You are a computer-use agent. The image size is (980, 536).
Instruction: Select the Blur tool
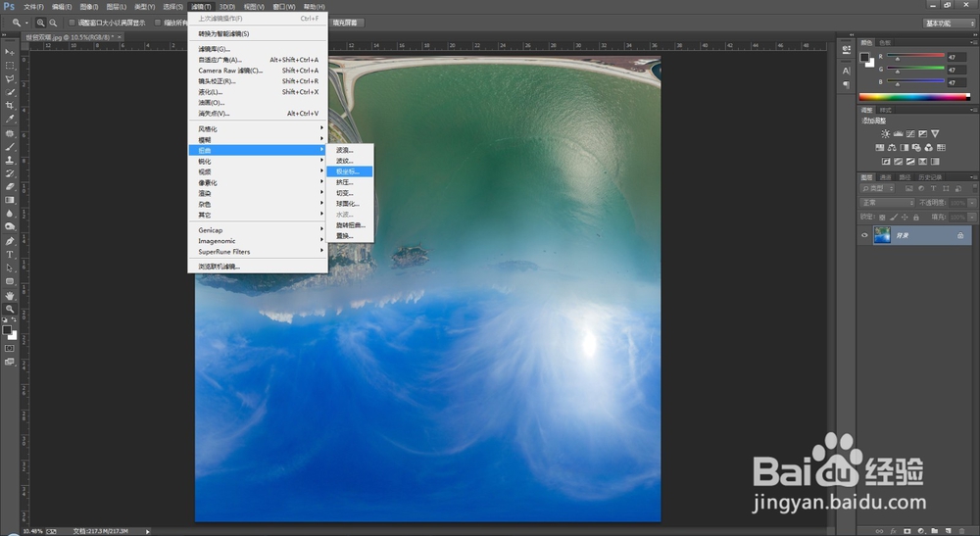[10, 214]
